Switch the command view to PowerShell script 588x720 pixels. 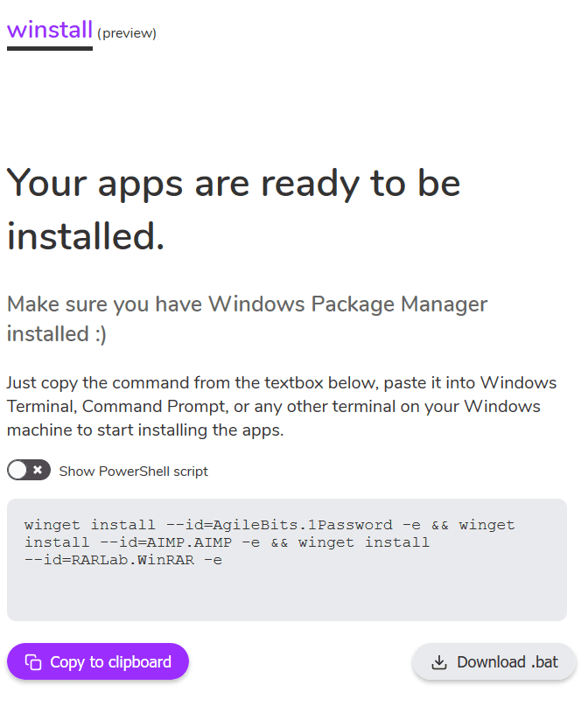[29, 470]
